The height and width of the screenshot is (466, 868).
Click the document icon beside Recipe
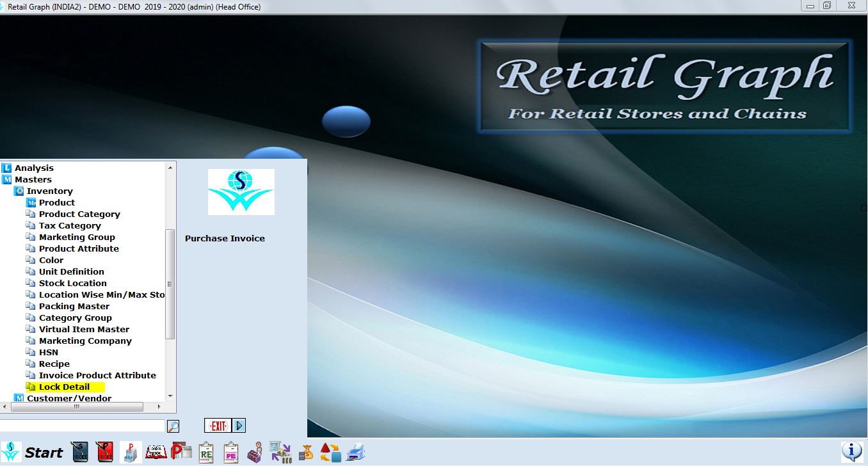31,364
